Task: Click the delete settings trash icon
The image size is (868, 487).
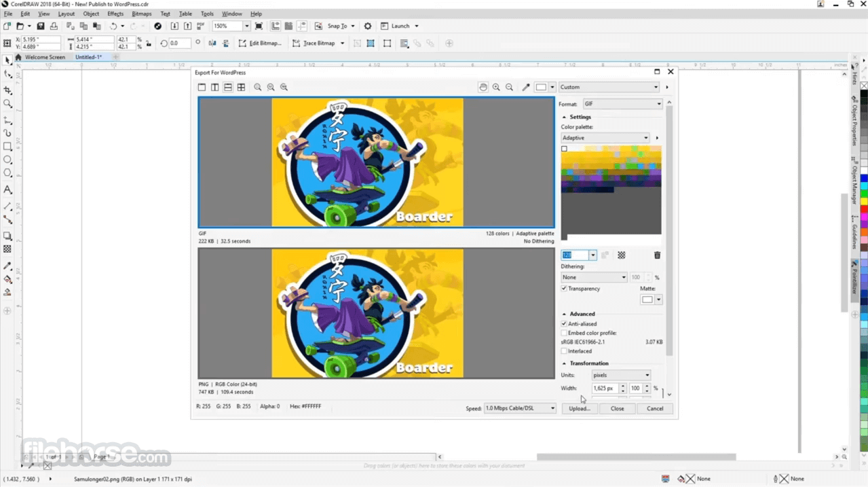Action: click(x=656, y=255)
